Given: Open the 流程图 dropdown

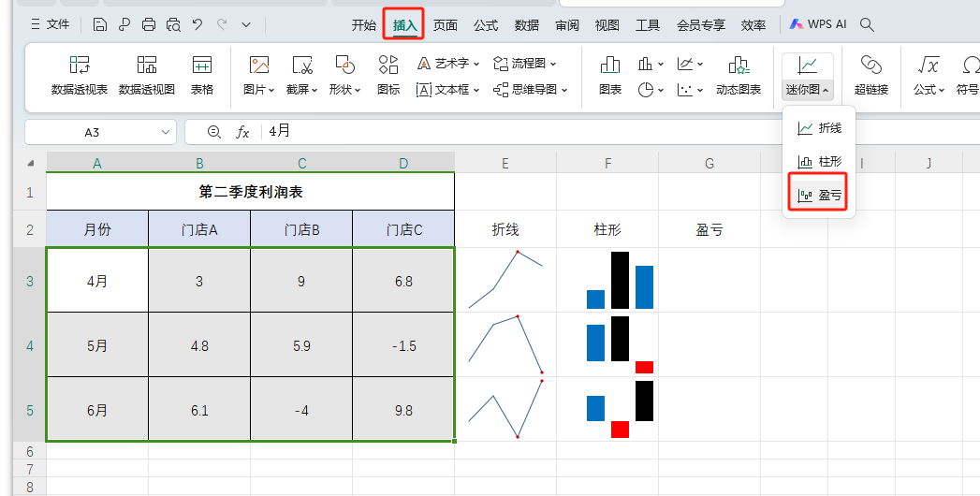Looking at the screenshot, I should click(x=525, y=63).
